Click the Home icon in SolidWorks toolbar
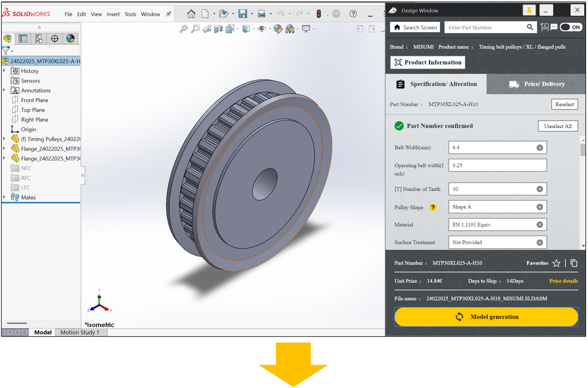Viewport: 588px width, 388px height. point(191,14)
